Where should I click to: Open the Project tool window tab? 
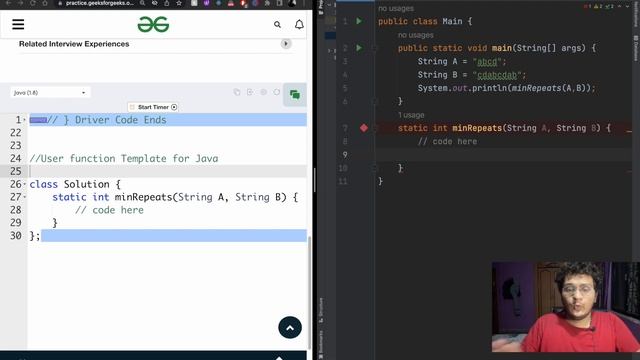[321, 7]
